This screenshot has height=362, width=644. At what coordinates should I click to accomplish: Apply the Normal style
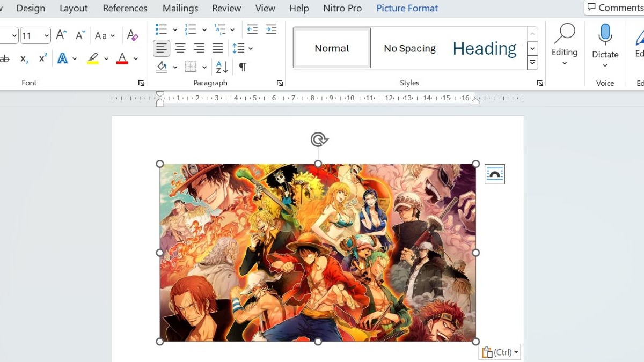point(332,48)
